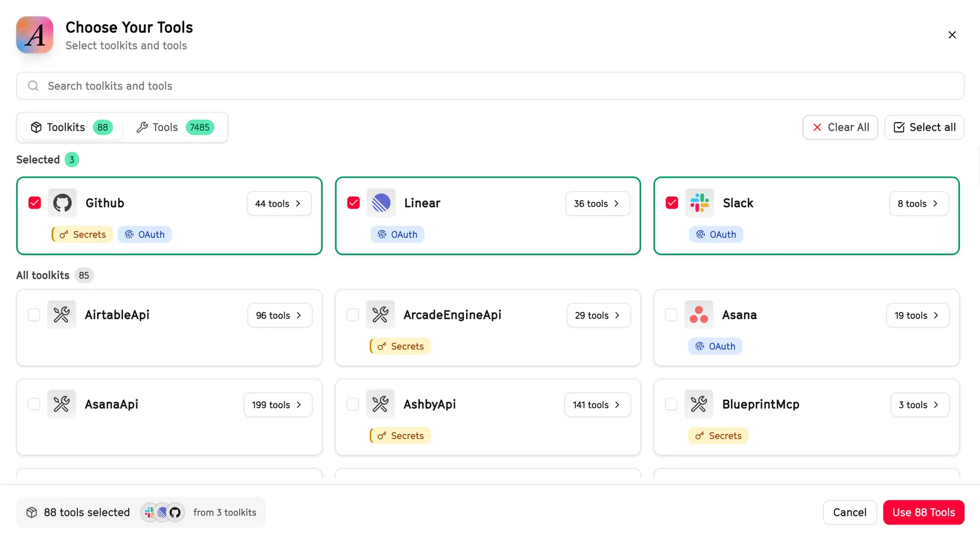Viewport: 980px width, 538px height.
Task: Click the Linear logo icon
Action: click(381, 203)
